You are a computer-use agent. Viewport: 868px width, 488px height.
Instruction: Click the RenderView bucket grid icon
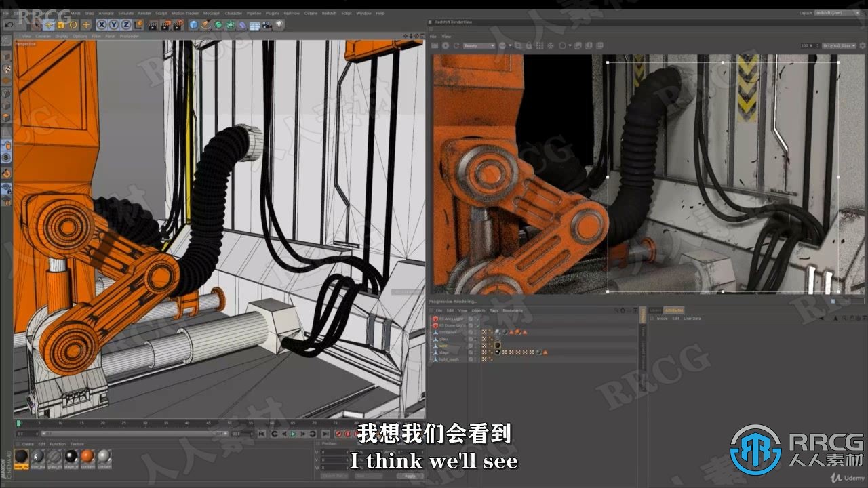click(539, 45)
